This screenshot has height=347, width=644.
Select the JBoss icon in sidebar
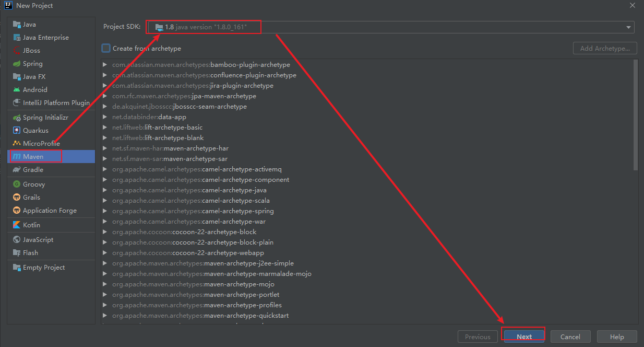pos(17,51)
